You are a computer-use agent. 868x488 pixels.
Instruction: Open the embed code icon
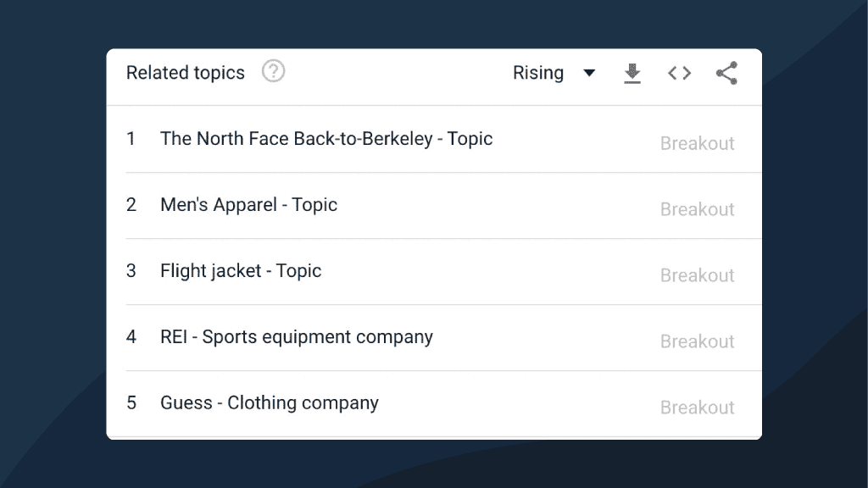[679, 73]
